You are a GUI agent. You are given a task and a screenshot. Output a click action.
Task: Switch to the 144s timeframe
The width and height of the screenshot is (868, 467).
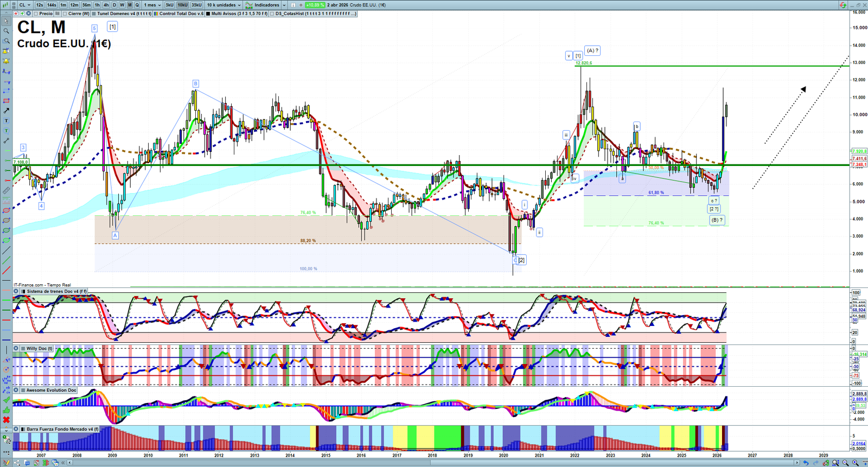click(x=52, y=5)
